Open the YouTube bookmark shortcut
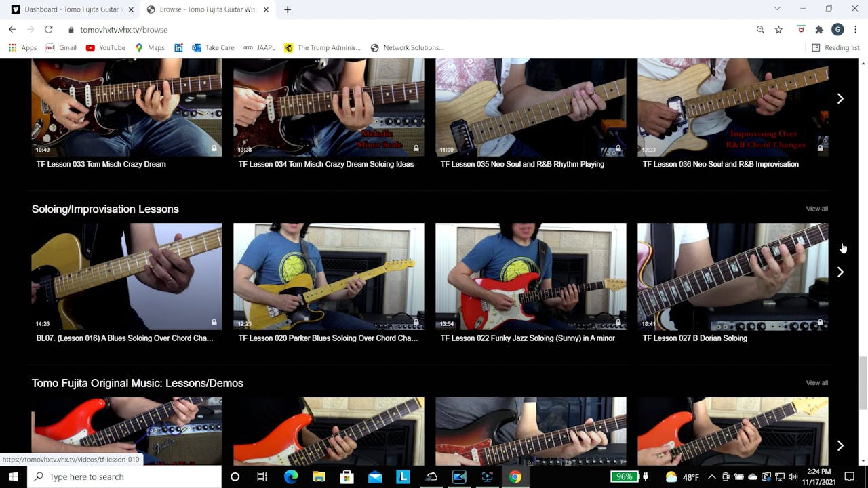Viewport: 868px width, 488px height. click(x=105, y=47)
